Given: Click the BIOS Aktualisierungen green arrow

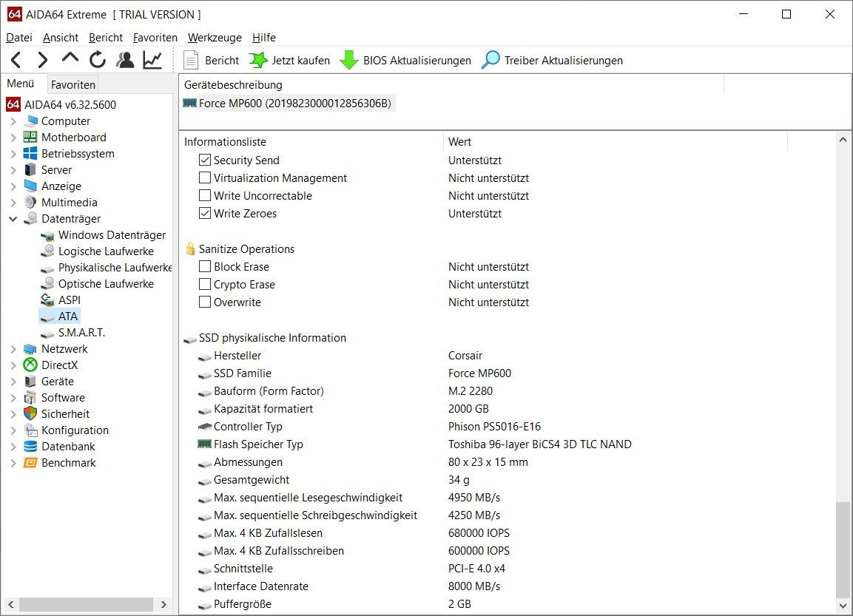Looking at the screenshot, I should tap(349, 61).
